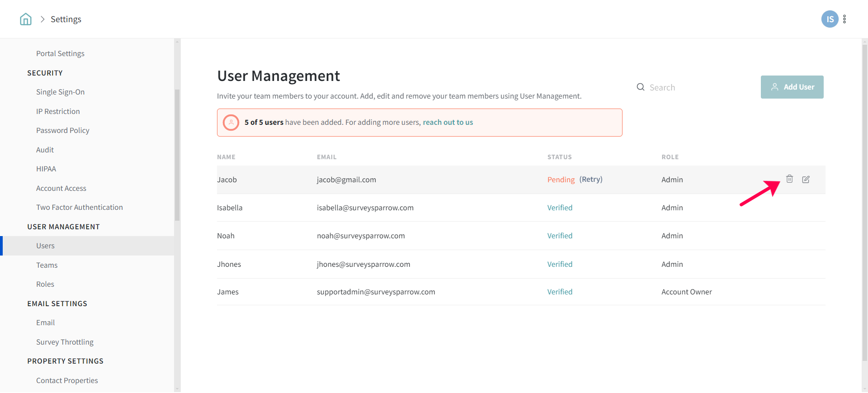Select Password Policy in sidebar

pyautogui.click(x=63, y=130)
